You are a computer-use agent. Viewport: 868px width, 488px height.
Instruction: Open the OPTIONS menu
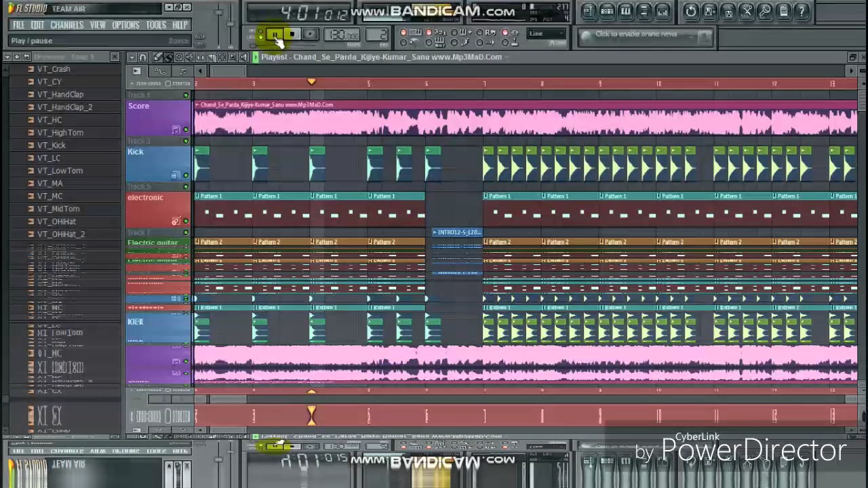coord(125,25)
